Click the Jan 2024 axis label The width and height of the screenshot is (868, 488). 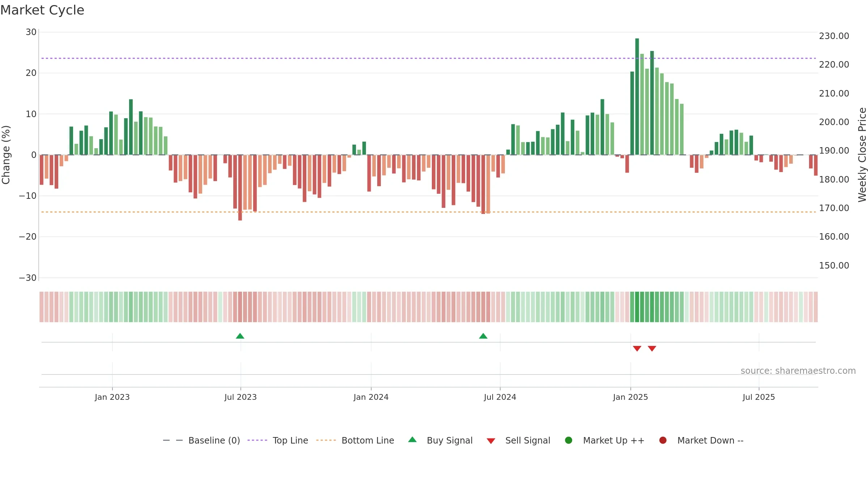371,397
